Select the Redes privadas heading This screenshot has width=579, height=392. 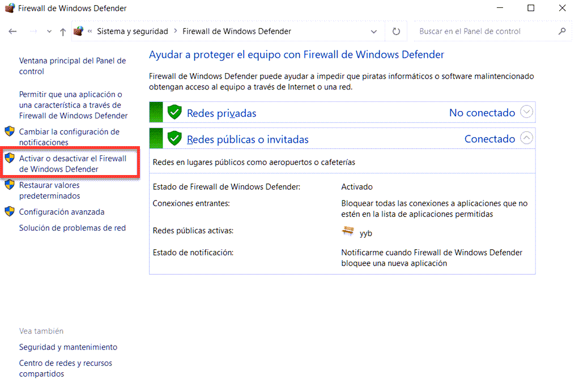click(222, 113)
